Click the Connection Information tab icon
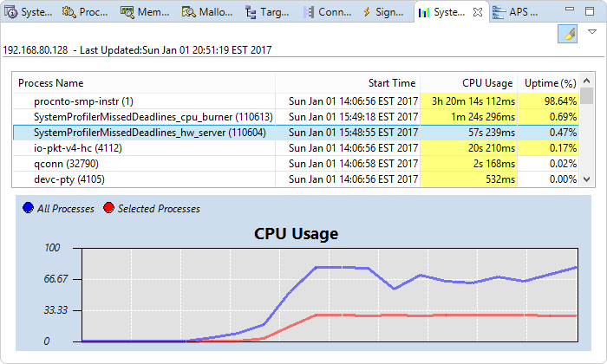Screen dimensions: 607x364 tap(309, 12)
